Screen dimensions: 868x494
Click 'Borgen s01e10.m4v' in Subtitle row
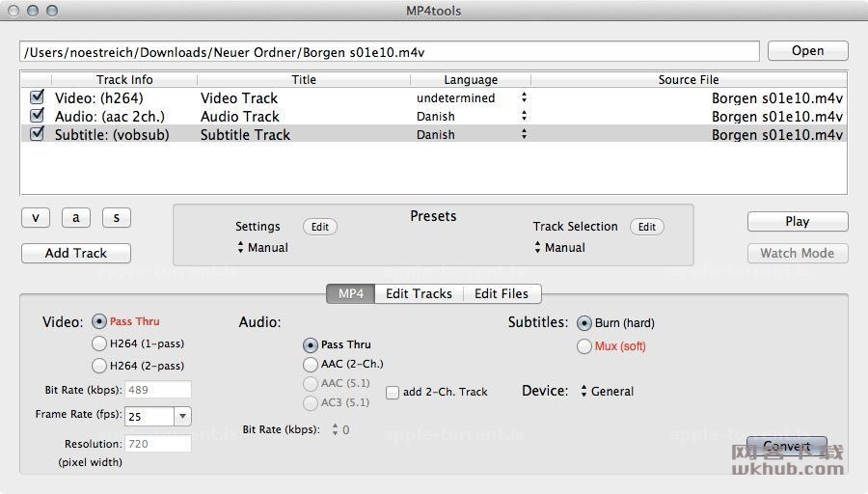coord(777,134)
